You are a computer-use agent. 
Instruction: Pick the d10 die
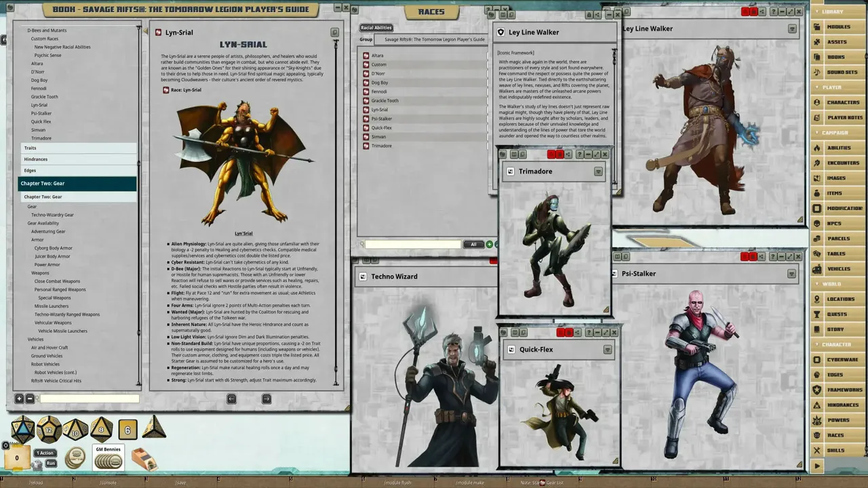[75, 429]
